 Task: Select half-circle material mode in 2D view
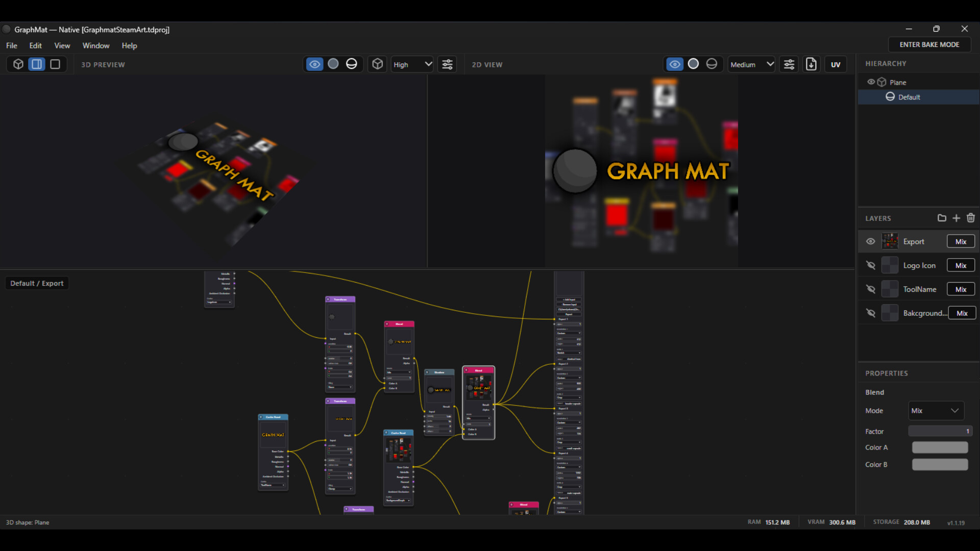click(712, 64)
